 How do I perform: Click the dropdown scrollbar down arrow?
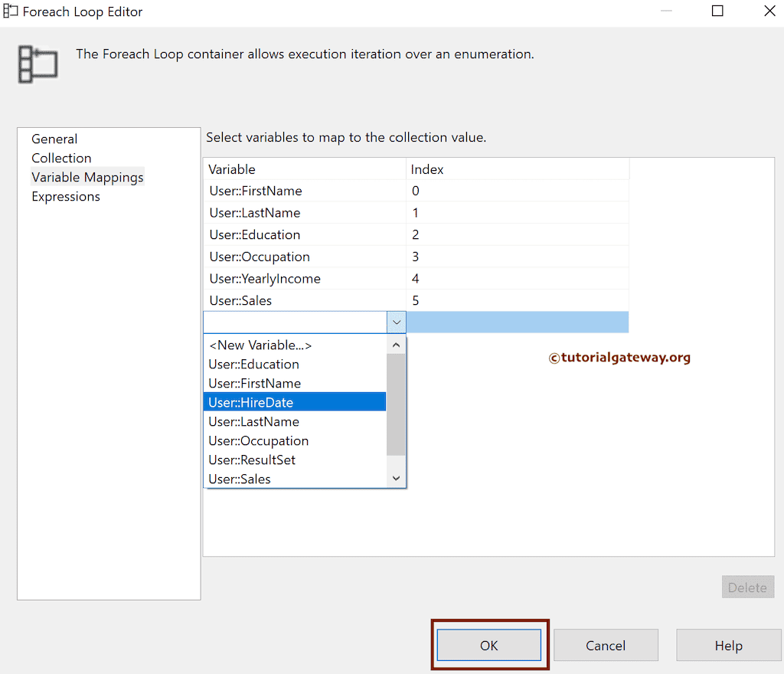(396, 476)
